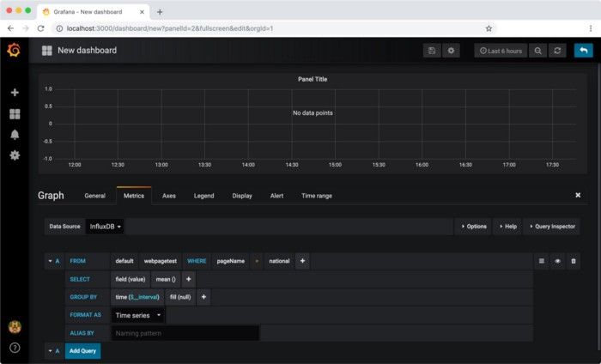This screenshot has width=601, height=364.
Task: Switch to the Axes tab
Action: click(x=169, y=196)
